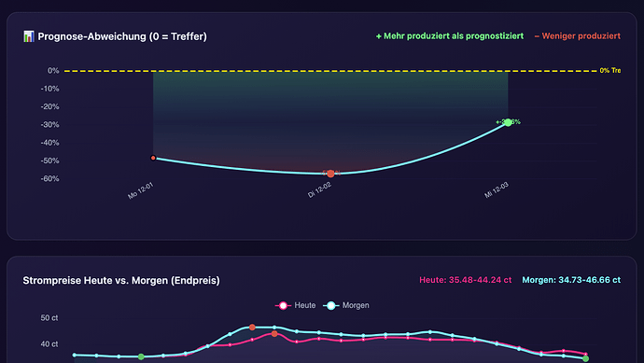Click the '-10%' y-axis label

click(x=50, y=89)
